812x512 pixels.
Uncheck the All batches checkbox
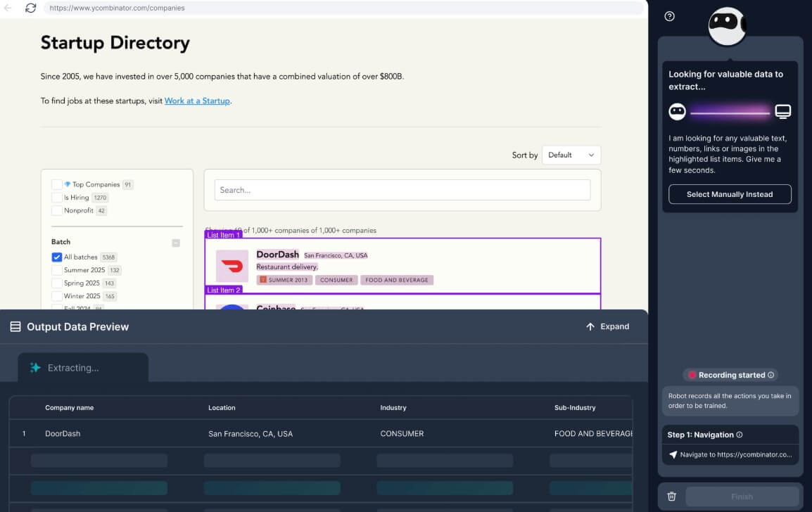pyautogui.click(x=56, y=257)
